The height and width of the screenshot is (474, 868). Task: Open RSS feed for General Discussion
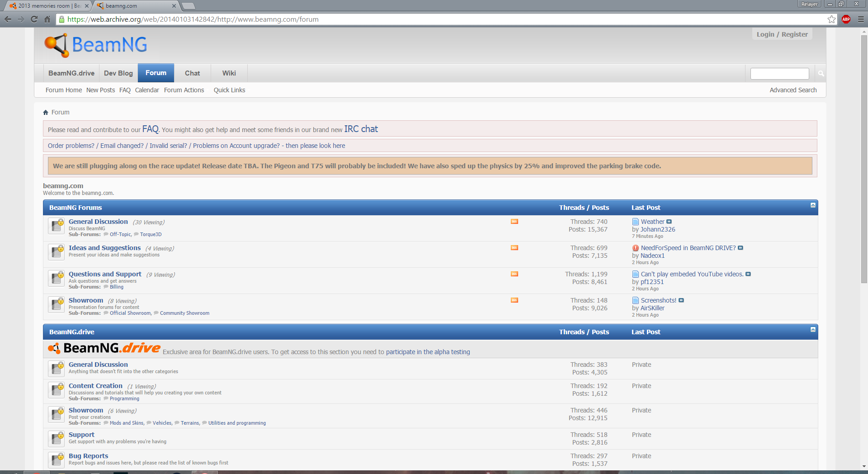click(514, 222)
